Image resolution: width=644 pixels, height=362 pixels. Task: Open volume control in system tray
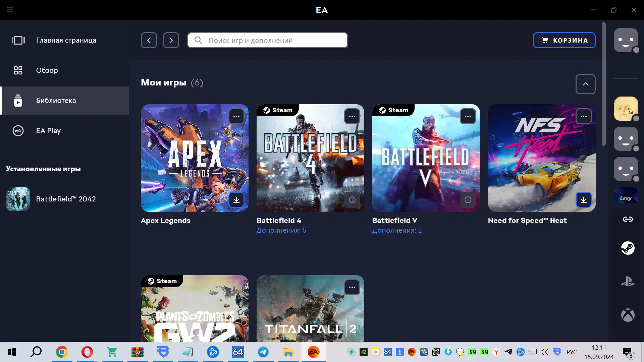[545, 352]
